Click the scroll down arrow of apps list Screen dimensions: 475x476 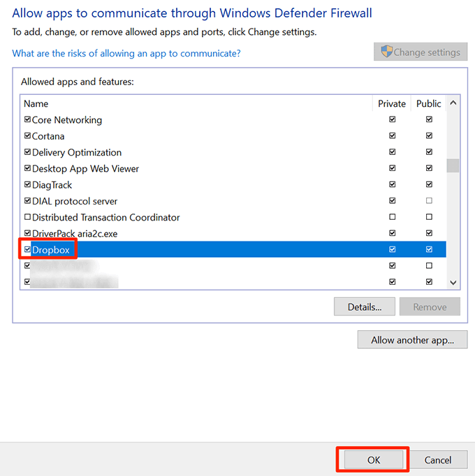point(453,283)
